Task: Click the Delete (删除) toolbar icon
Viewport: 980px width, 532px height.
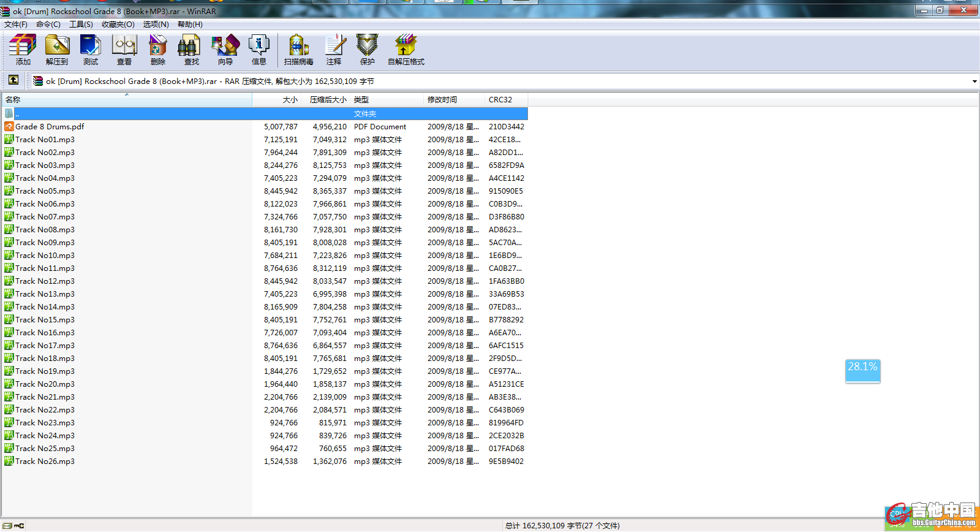Action: [x=158, y=50]
